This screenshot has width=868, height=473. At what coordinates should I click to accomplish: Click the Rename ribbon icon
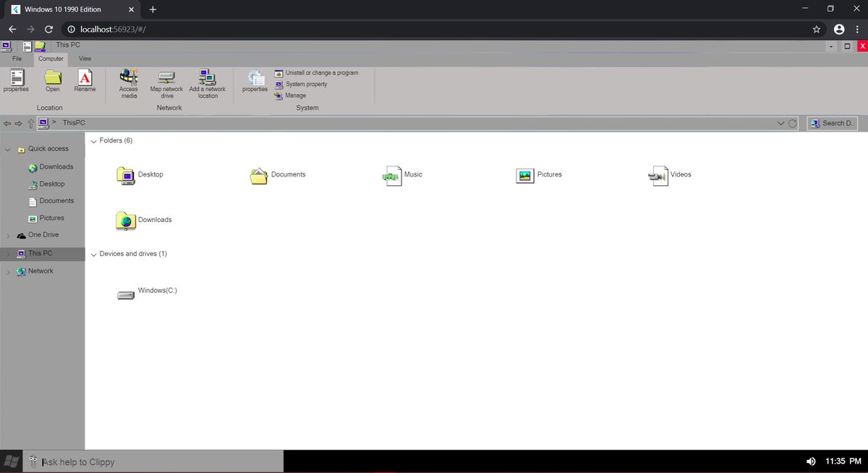coord(85,77)
